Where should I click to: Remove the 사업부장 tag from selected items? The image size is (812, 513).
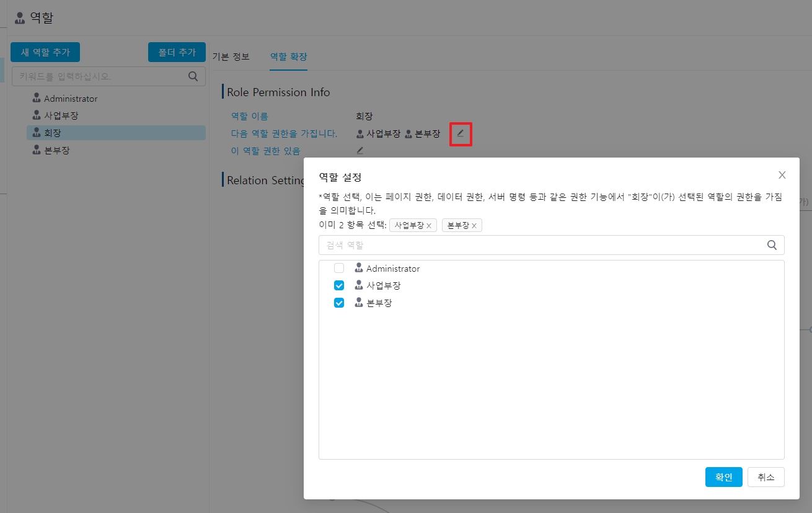pos(428,226)
